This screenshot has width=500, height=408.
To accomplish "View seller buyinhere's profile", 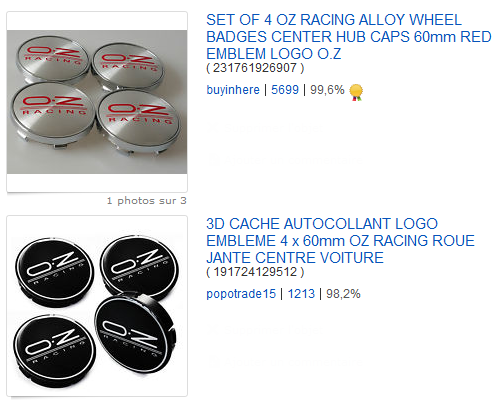I will click(233, 90).
